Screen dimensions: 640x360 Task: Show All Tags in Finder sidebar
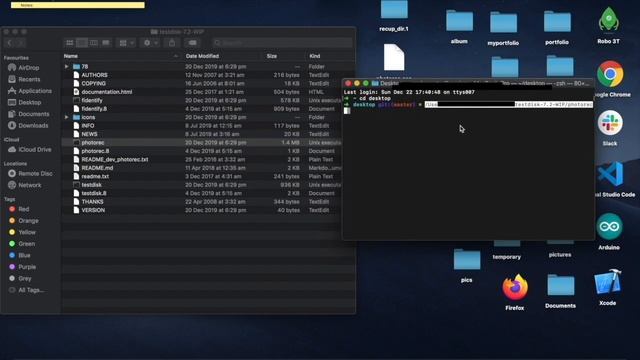(x=31, y=290)
